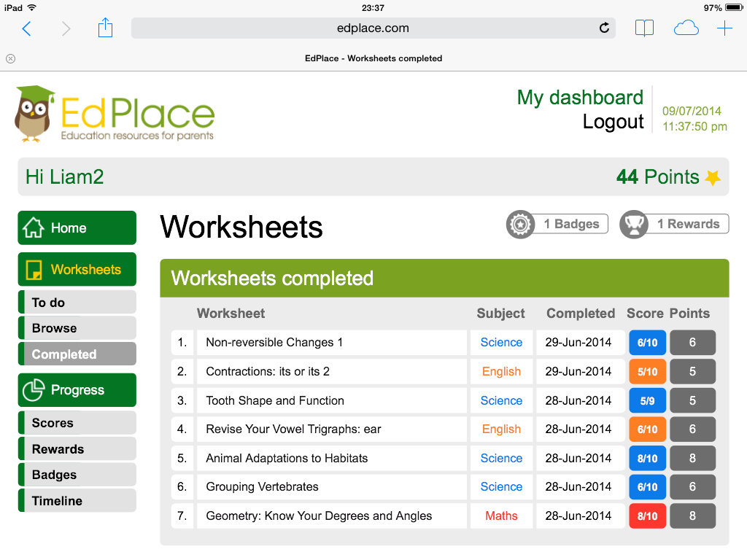Click the Completed column header
Screen dimensions: 747x560
pos(581,314)
